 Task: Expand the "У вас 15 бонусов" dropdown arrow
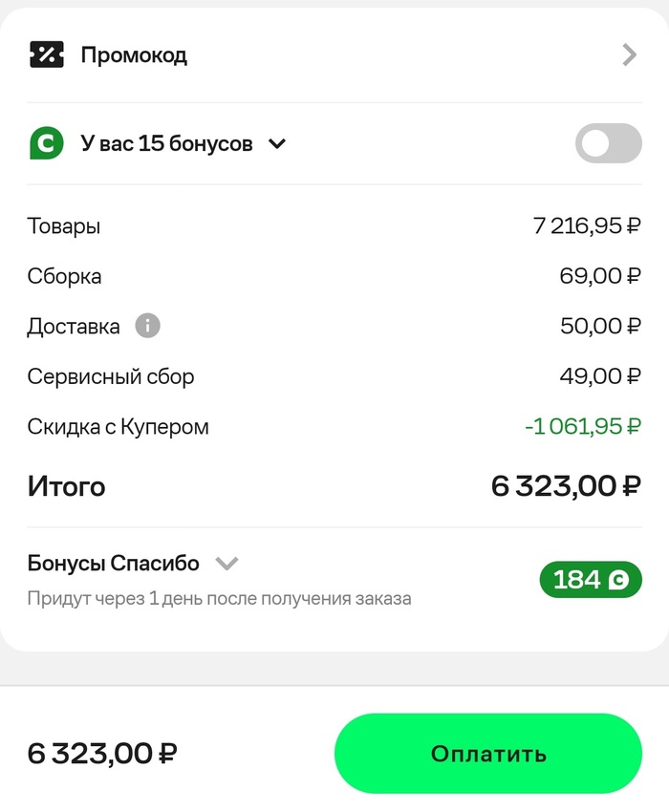277,144
